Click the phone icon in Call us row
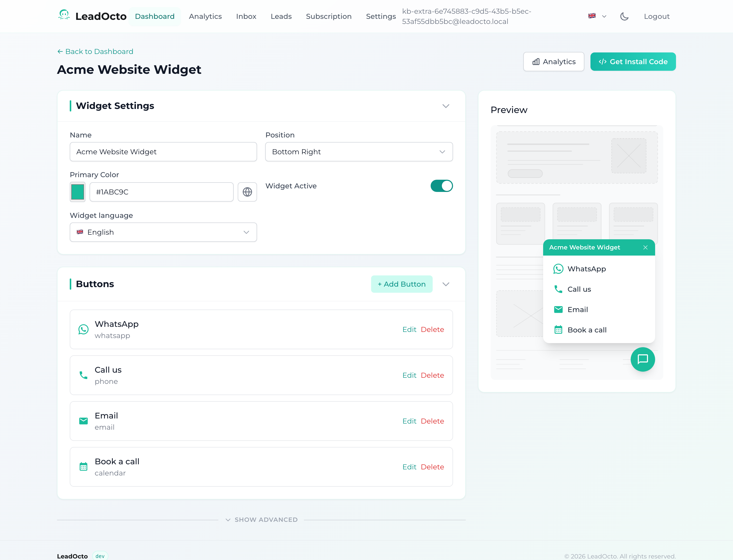This screenshot has width=733, height=560. (x=83, y=375)
